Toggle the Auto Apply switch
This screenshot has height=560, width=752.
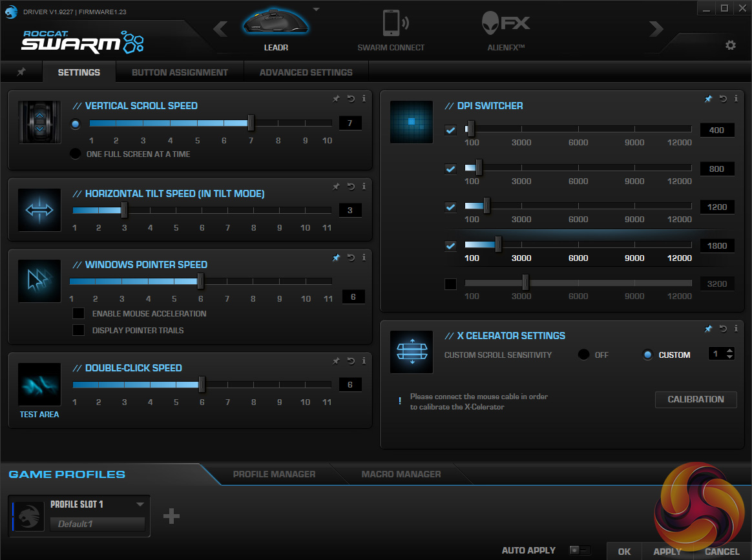point(580,550)
